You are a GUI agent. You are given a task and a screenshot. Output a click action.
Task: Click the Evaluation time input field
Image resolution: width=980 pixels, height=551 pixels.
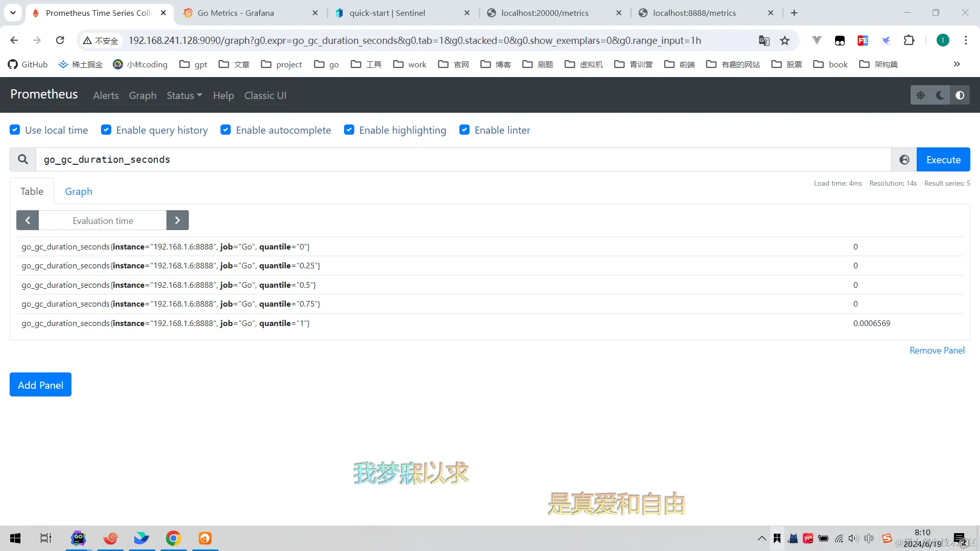(x=103, y=220)
